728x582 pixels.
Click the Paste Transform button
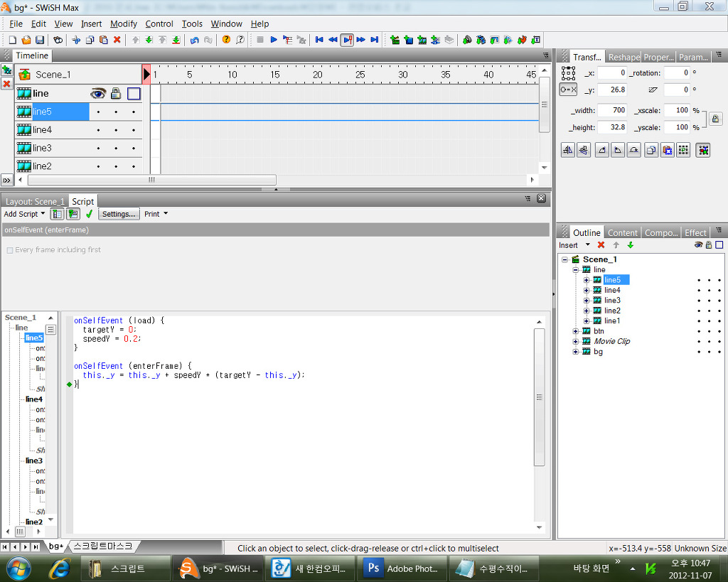click(667, 150)
